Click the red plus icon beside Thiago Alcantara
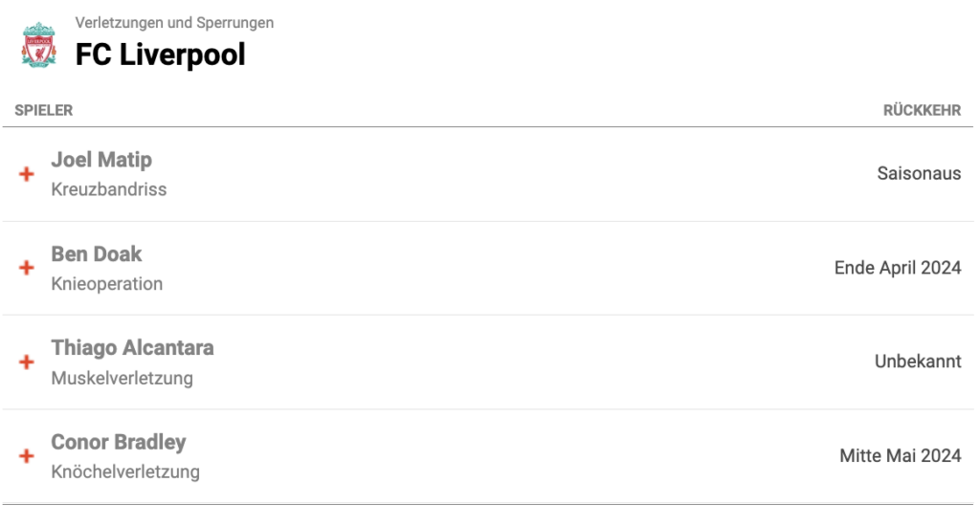The image size is (980, 526). tap(26, 362)
